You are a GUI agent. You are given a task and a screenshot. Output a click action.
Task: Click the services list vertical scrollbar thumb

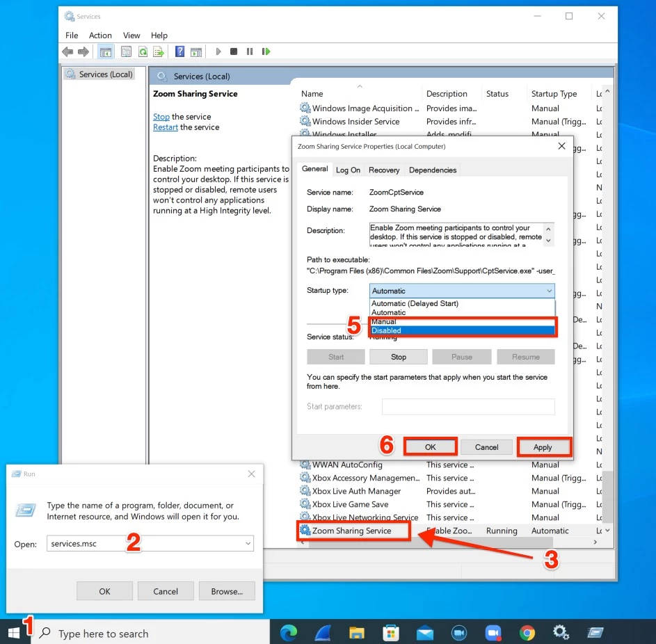tap(607, 497)
